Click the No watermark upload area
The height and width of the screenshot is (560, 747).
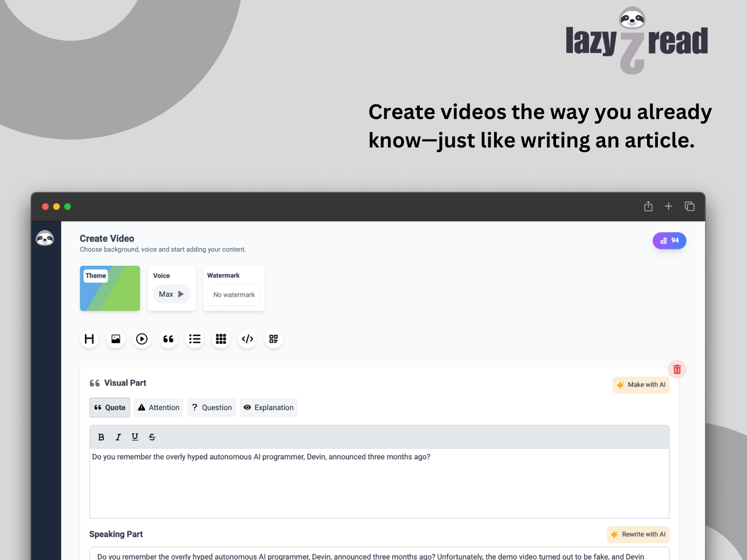[x=234, y=295]
